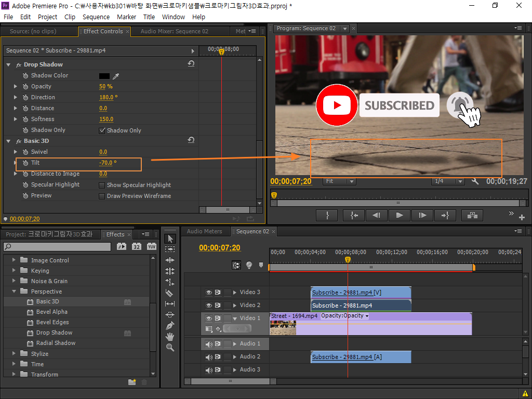Open the Fit zoom level dropdown
532x399 pixels.
click(339, 181)
